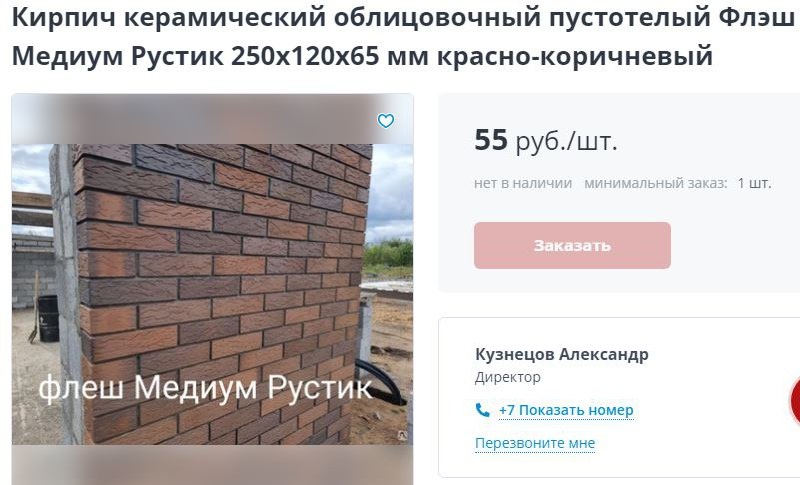Show the seller's number via "+7 Показать номер"

coord(566,410)
